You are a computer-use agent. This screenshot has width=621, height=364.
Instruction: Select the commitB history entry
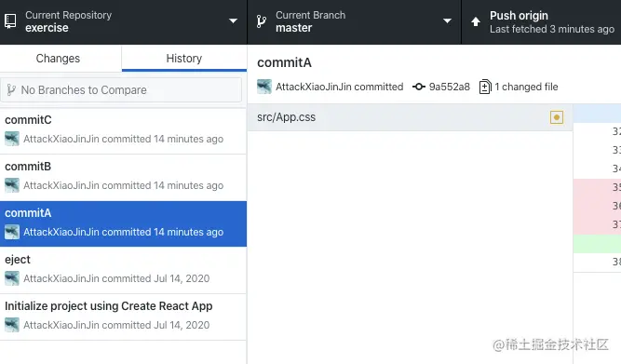coord(123,178)
